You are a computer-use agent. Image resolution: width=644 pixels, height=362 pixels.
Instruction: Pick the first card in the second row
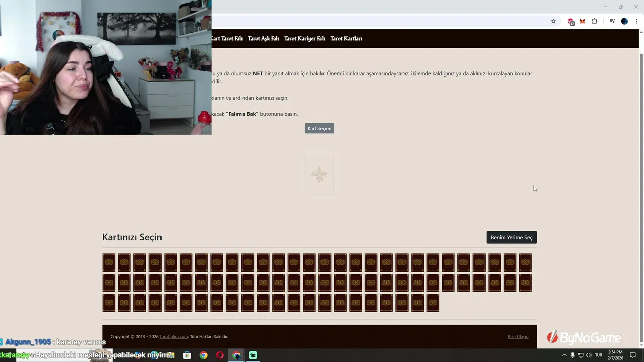(x=109, y=283)
